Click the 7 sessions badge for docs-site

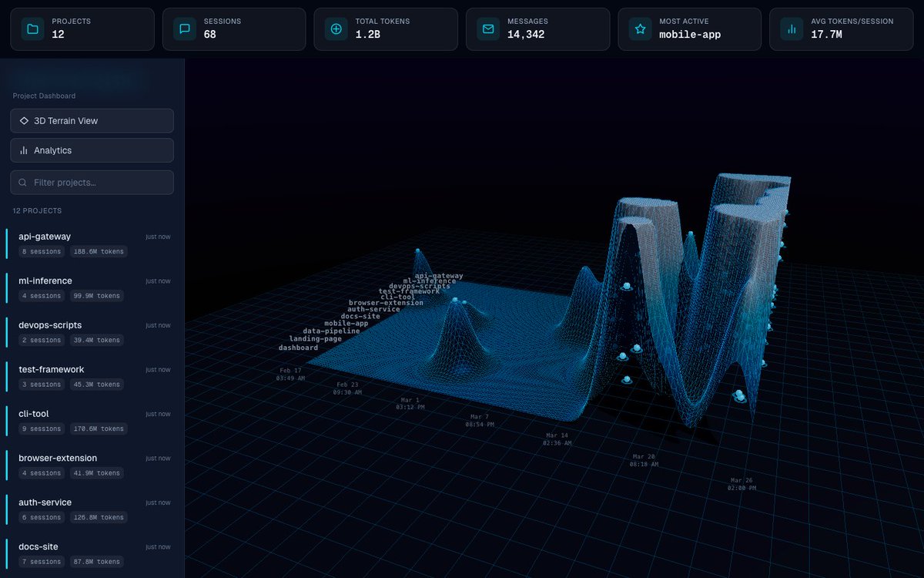42,562
